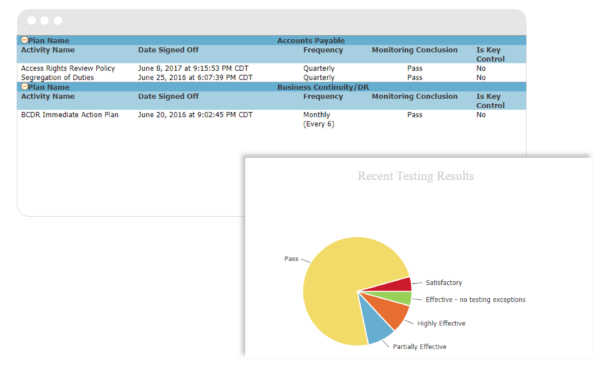Click Is Key Control header under Accounts Payable
The width and height of the screenshot is (600, 386).
(x=490, y=54)
